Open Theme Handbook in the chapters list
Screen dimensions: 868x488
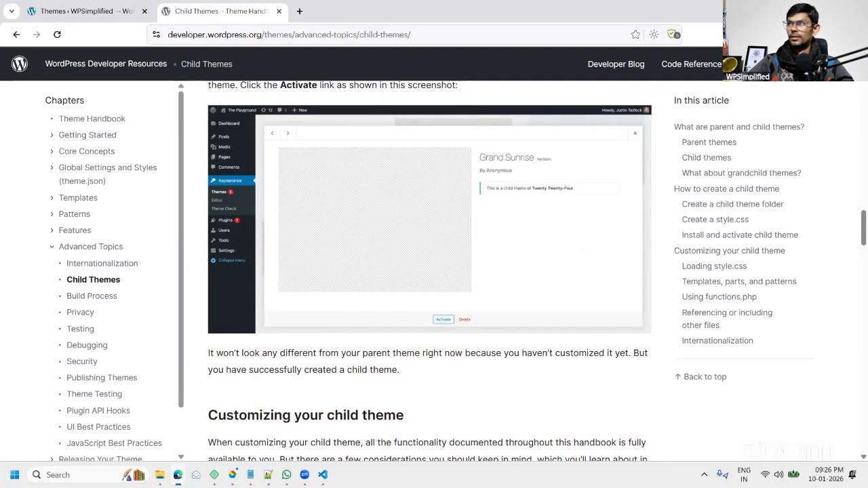click(x=92, y=119)
